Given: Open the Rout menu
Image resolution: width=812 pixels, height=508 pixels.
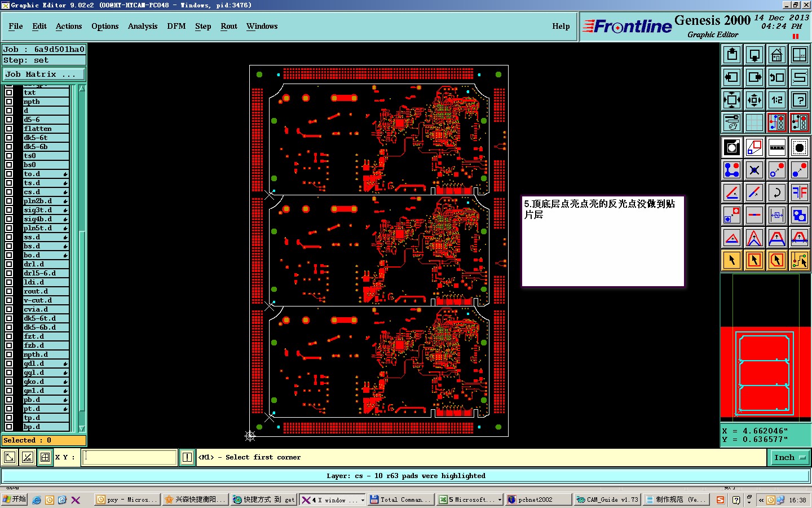Looking at the screenshot, I should [x=229, y=26].
